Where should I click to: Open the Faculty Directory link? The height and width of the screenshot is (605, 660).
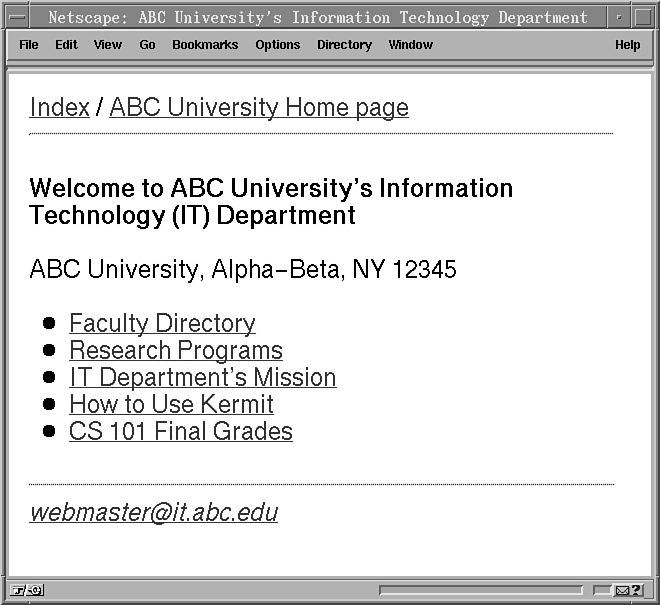pyautogui.click(x=162, y=324)
